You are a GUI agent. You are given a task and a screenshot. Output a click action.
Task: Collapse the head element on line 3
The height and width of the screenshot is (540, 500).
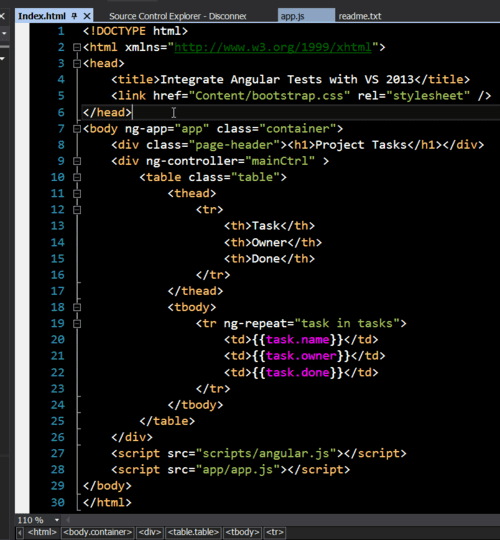click(x=77, y=63)
